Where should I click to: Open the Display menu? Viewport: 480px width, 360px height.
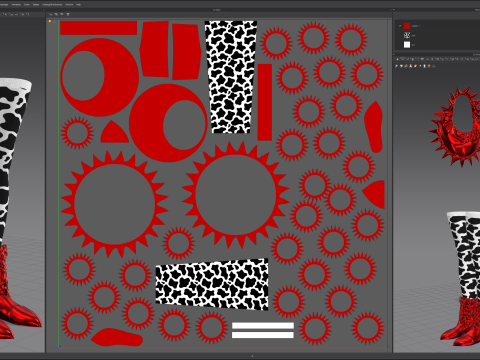pyautogui.click(x=36, y=5)
